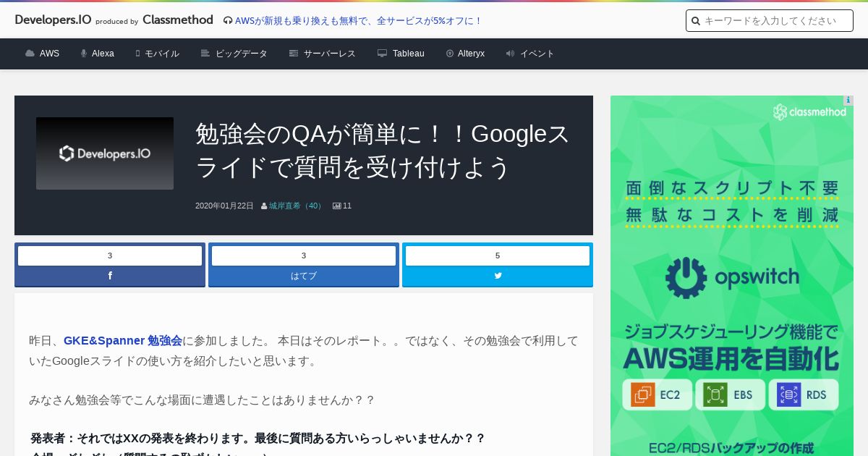Click the classmethod logo in the ad

809,112
